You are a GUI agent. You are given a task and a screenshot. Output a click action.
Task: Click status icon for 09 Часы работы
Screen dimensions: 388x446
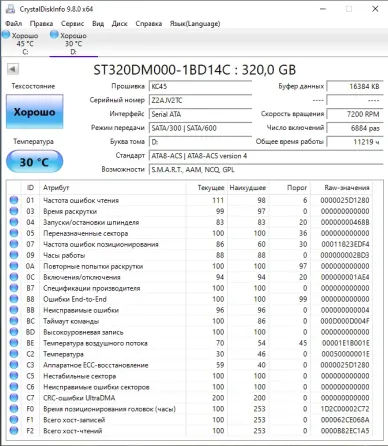pos(14,255)
